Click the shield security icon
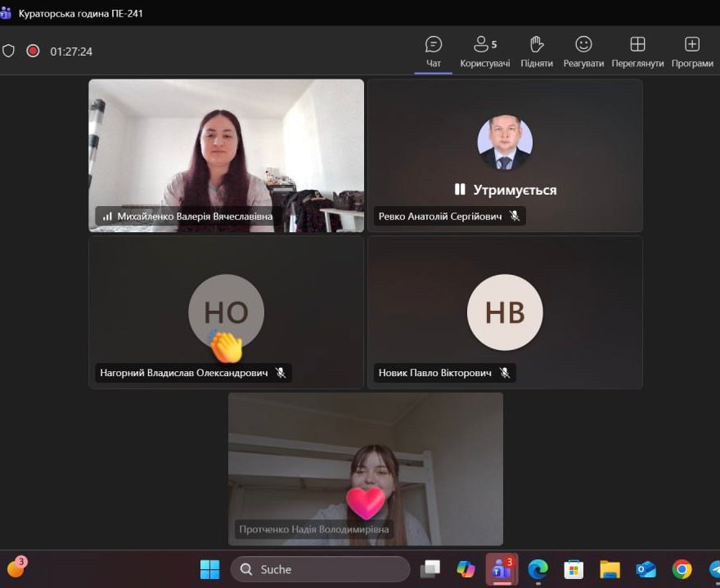The width and height of the screenshot is (720, 588). tap(9, 51)
